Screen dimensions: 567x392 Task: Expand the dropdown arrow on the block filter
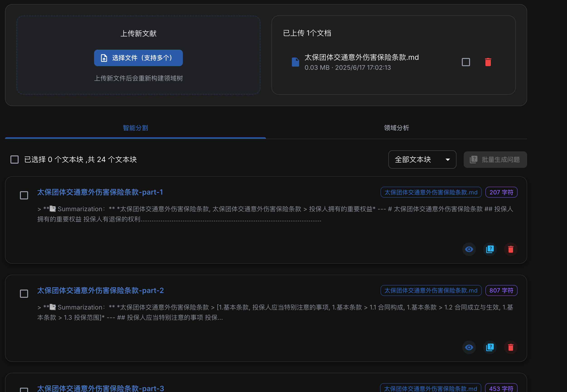point(448,159)
